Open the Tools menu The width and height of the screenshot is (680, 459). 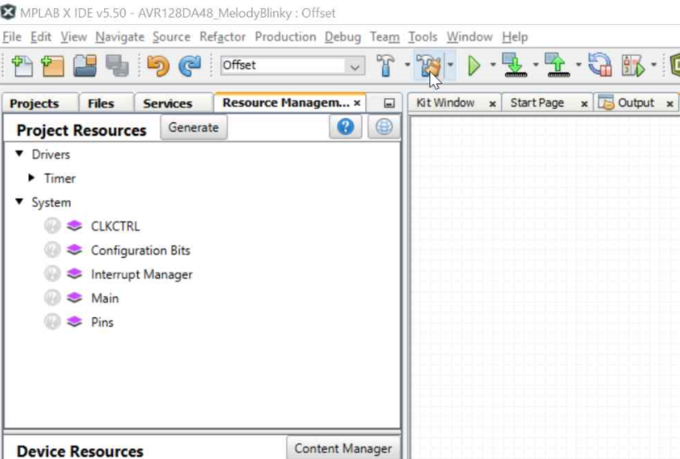[422, 37]
